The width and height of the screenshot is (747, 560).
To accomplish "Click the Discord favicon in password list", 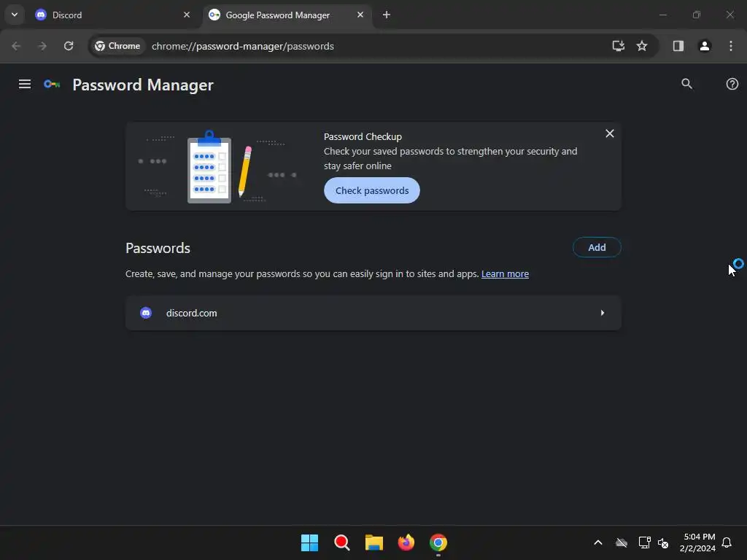I will click(x=146, y=313).
